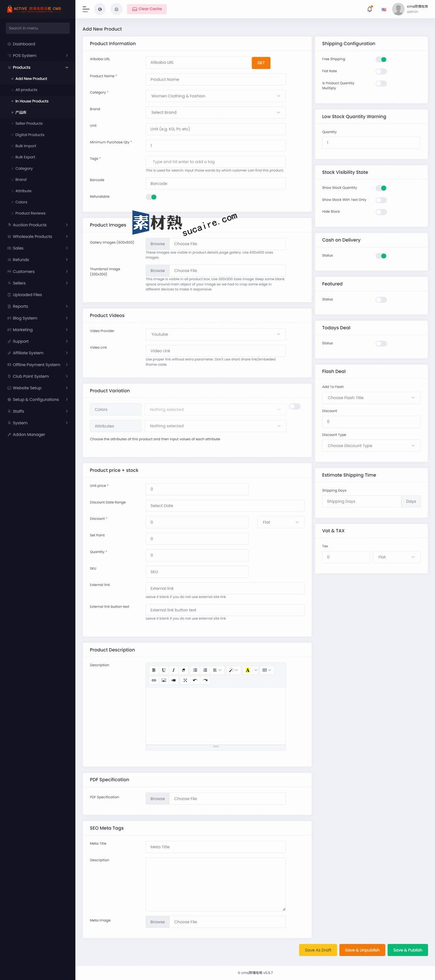Click the POS printer icon in header
The width and height of the screenshot is (435, 980).
click(116, 9)
